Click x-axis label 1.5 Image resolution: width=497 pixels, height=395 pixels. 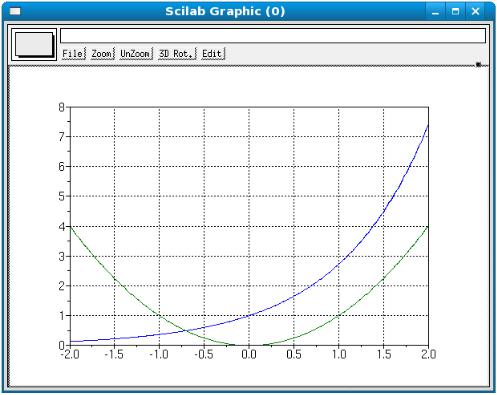pos(384,354)
